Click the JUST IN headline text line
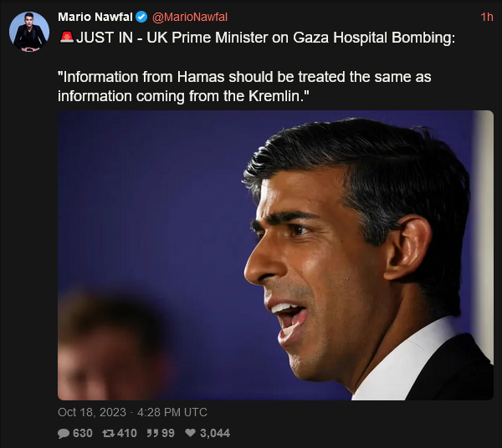Viewport: 502px width, 448px height. (258, 38)
